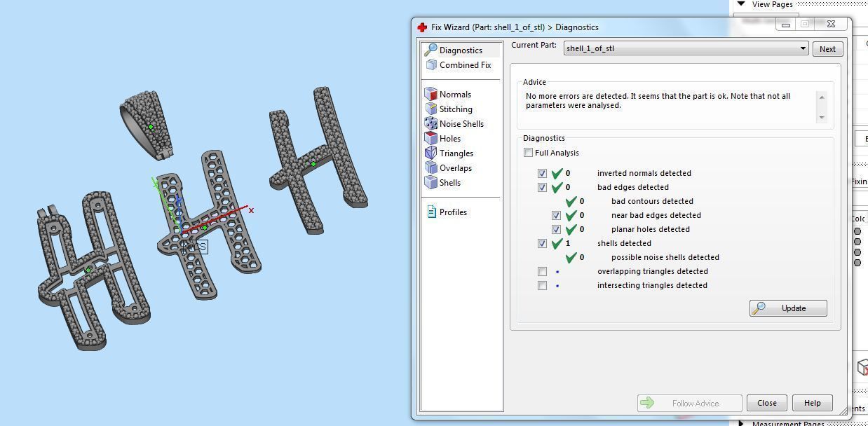This screenshot has height=426, width=868.
Task: Click the red x axis label
Action: (x=251, y=210)
